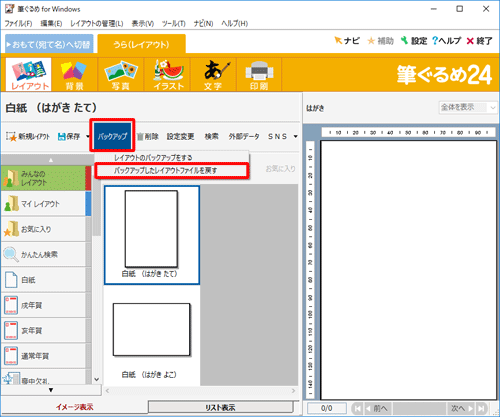
Task: Select the お気に入り favorites folder
Action: tap(43, 229)
